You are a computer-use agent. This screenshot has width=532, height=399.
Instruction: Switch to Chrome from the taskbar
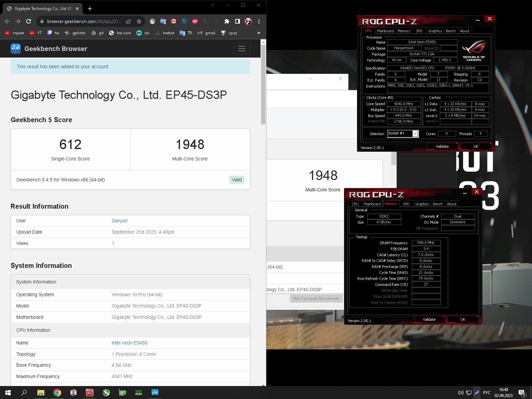click(x=57, y=393)
